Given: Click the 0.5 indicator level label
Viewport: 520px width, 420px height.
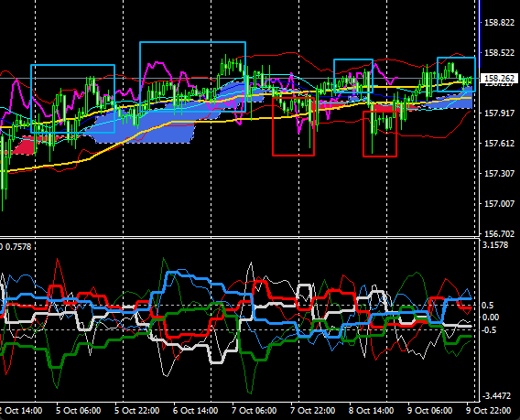Looking at the screenshot, I should (488, 306).
